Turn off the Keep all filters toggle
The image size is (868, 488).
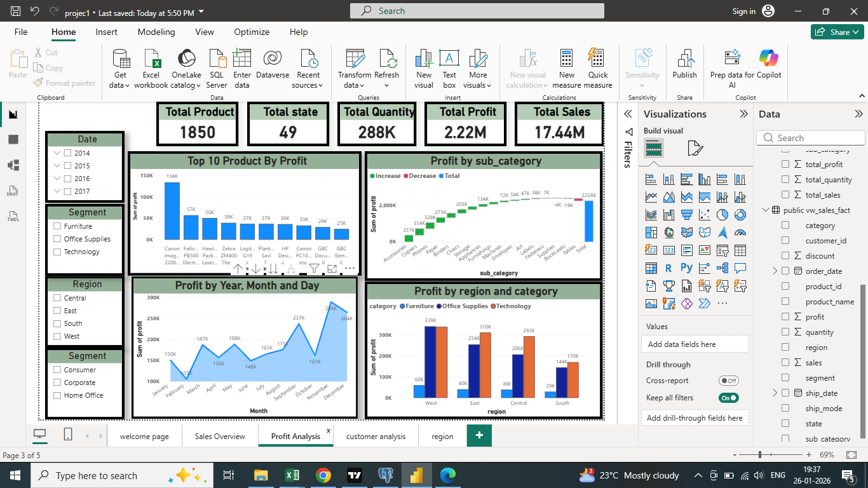click(728, 398)
